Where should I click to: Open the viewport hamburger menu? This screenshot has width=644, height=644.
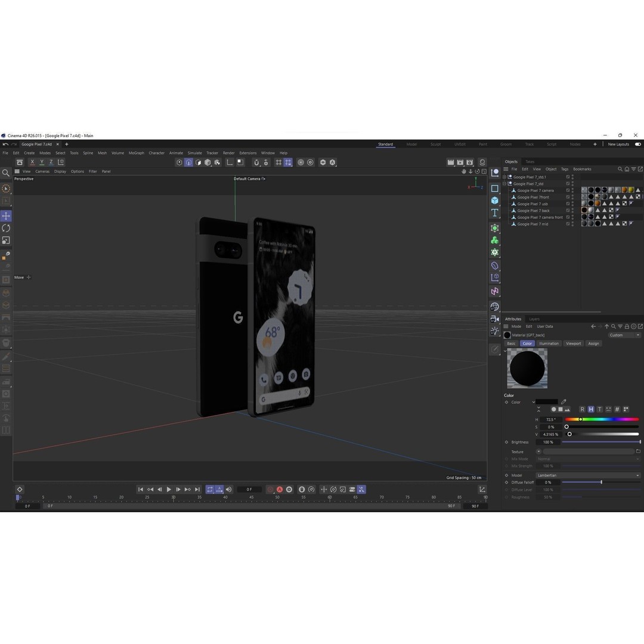click(17, 171)
